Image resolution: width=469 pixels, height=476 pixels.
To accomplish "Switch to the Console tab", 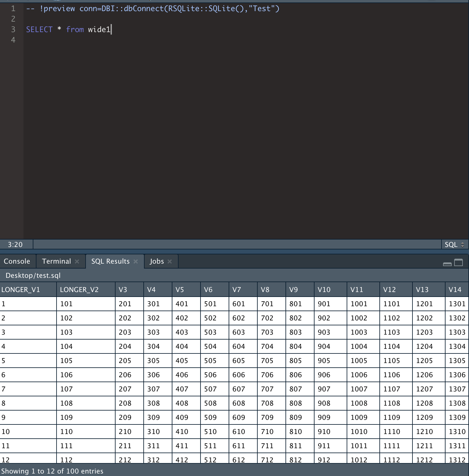I will (17, 261).
